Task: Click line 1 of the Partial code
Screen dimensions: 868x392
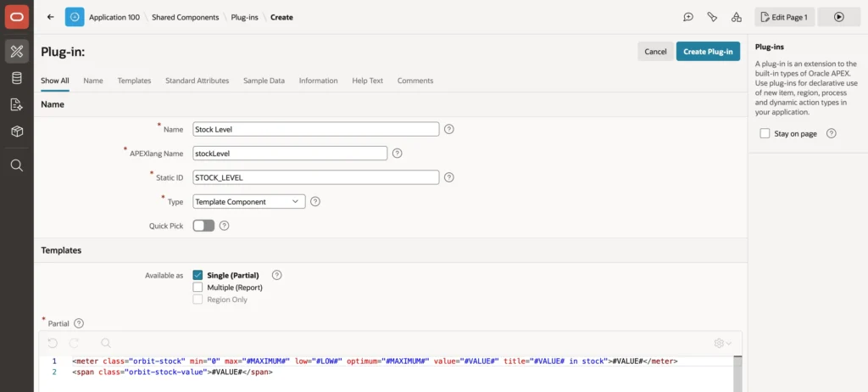Action: pos(375,361)
